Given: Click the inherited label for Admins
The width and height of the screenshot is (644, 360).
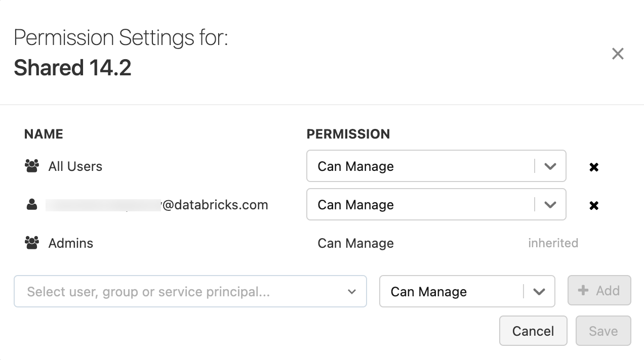Looking at the screenshot, I should pos(553,243).
